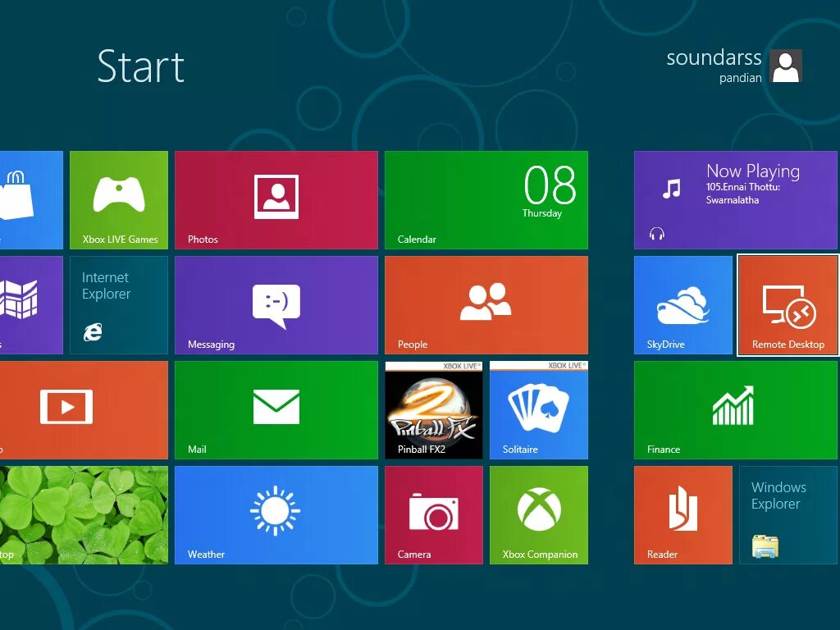
Task: Open the People tile
Action: pos(486,305)
